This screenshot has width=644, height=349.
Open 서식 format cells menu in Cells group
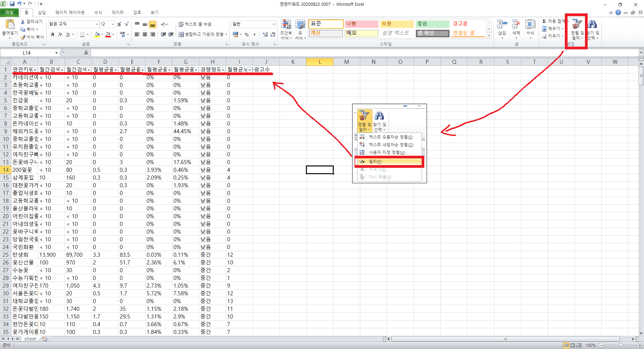tap(530, 29)
